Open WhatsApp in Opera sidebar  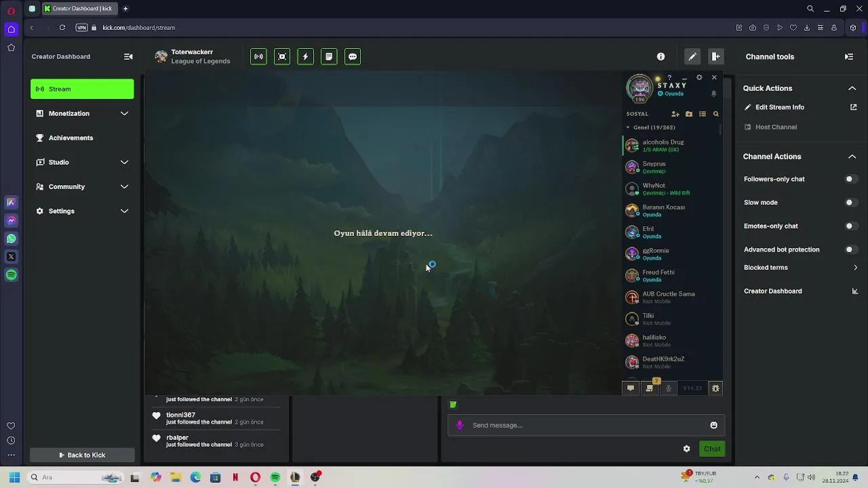point(11,239)
